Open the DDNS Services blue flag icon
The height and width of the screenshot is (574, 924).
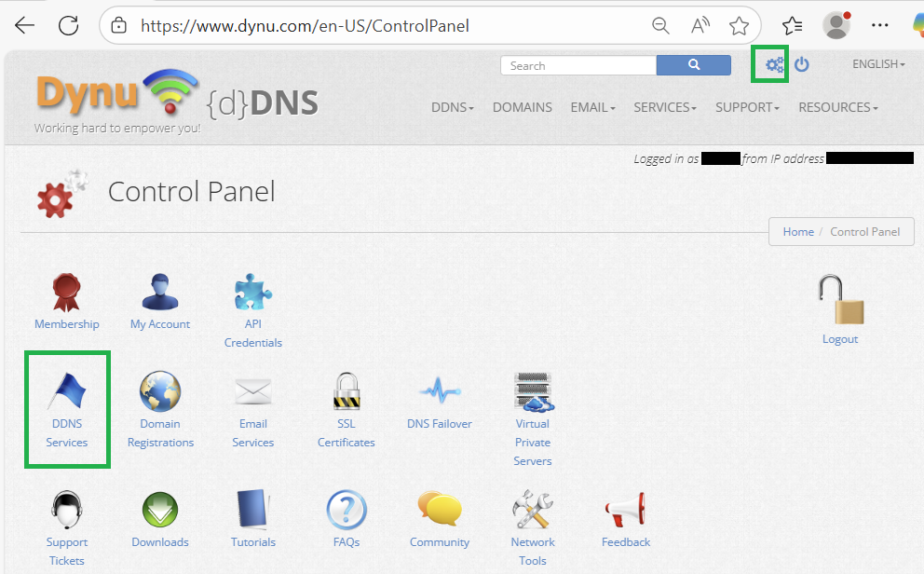point(67,390)
